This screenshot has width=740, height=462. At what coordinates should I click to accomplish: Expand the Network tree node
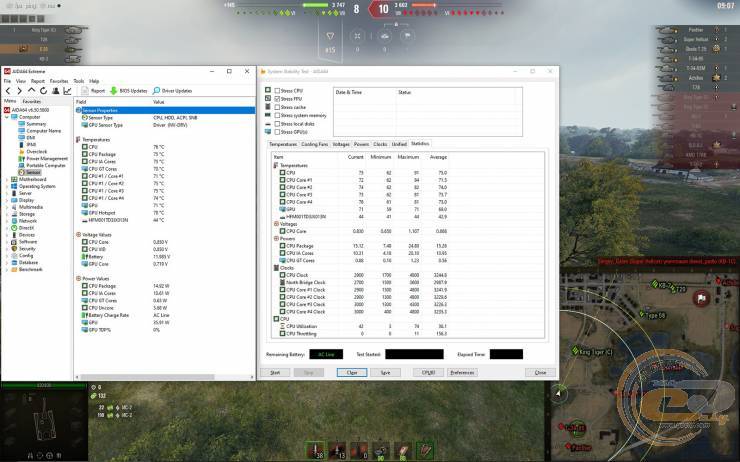tap(7, 221)
